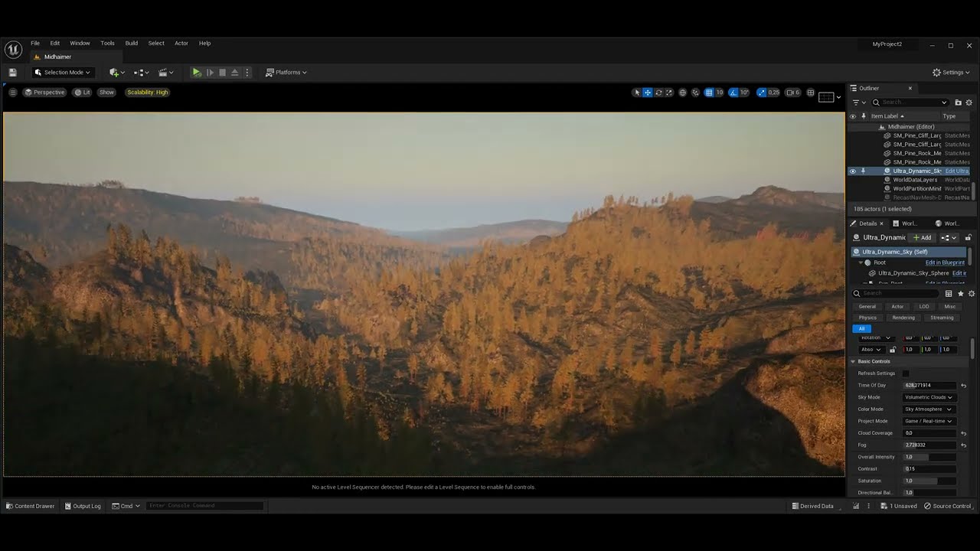Toggle grid snapping in viewport
980x551 pixels.
[x=709, y=93]
